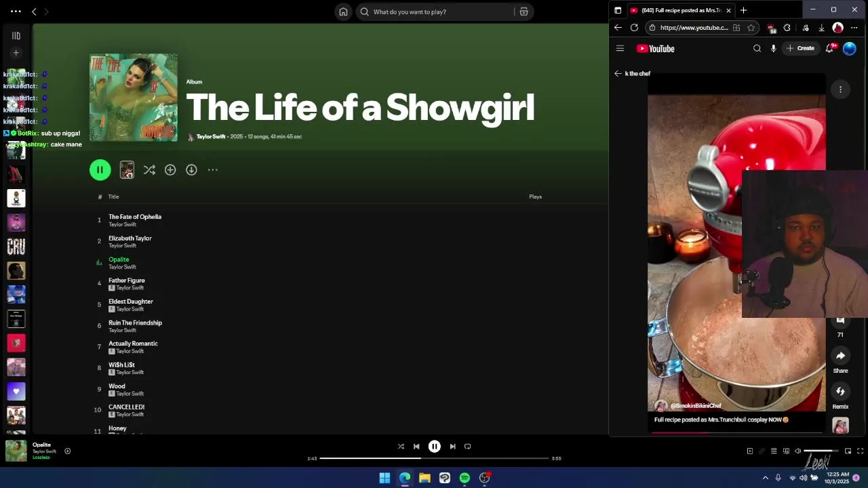Open the album's three-dot more options
The image size is (868, 488).
click(x=213, y=170)
